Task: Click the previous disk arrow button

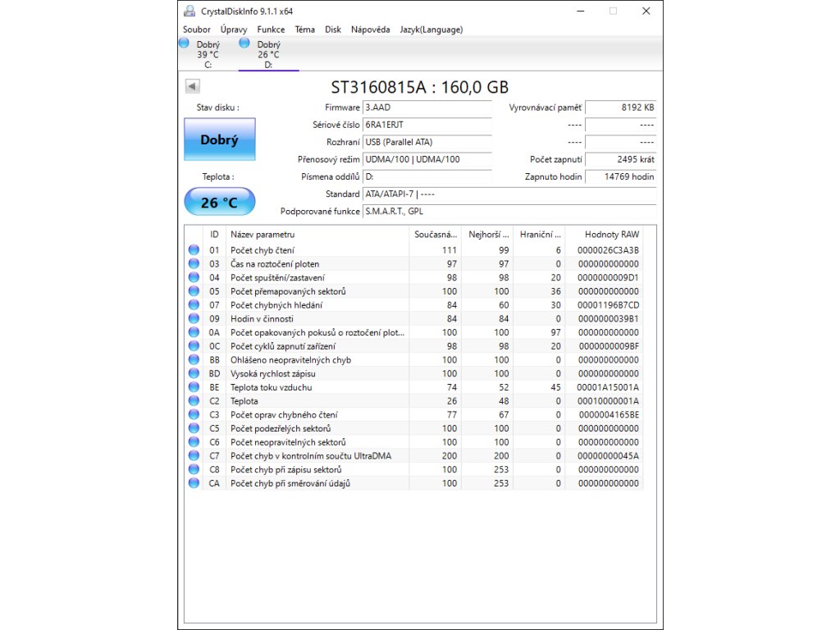Action: [193, 86]
